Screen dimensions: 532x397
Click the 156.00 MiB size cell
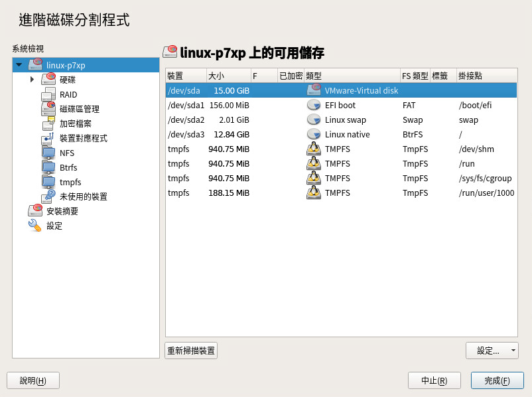(230, 106)
